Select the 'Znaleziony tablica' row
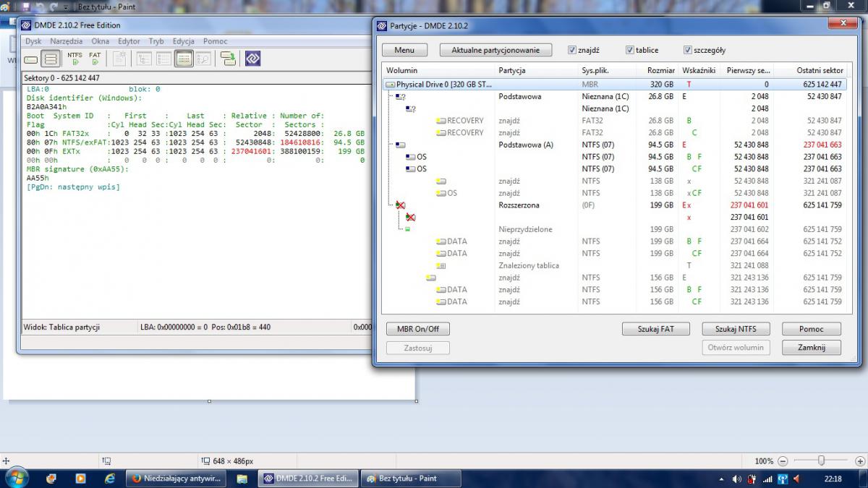Viewport: 868px width, 488px height. point(615,265)
